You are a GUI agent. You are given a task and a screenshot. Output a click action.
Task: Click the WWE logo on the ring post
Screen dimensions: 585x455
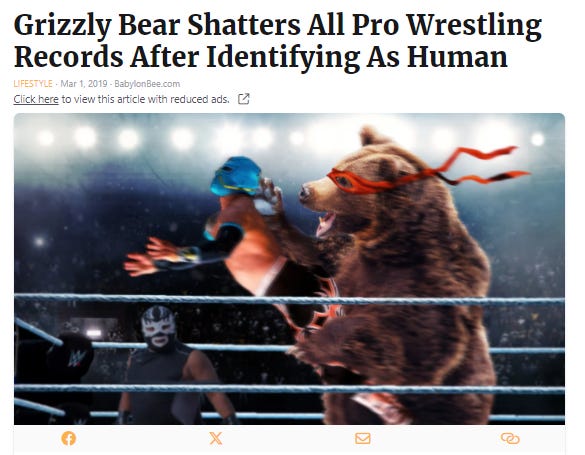[77, 359]
